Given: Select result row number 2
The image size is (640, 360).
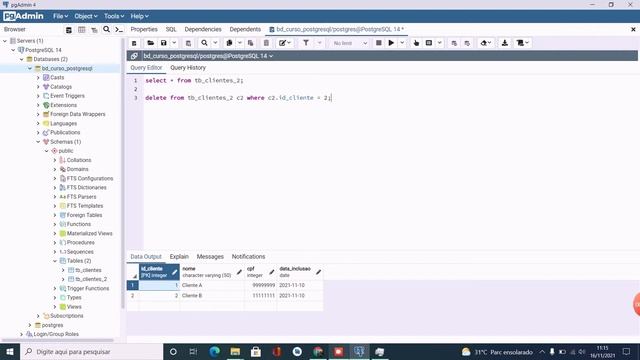Looking at the screenshot, I should pos(133,296).
